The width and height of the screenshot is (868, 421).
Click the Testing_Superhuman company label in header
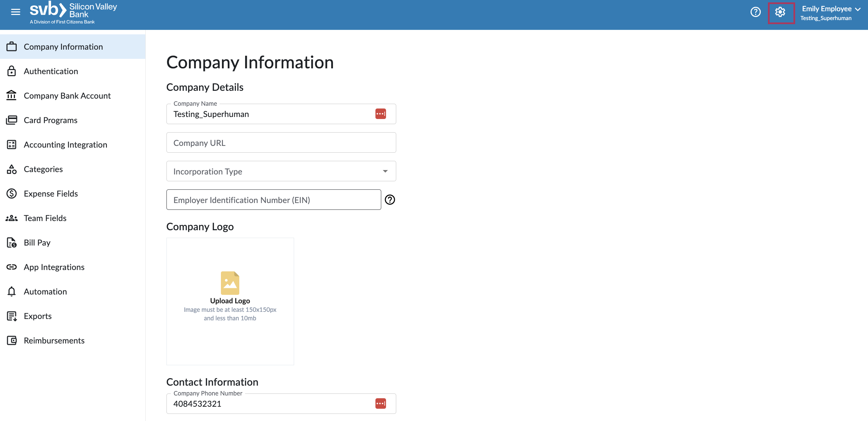[826, 18]
